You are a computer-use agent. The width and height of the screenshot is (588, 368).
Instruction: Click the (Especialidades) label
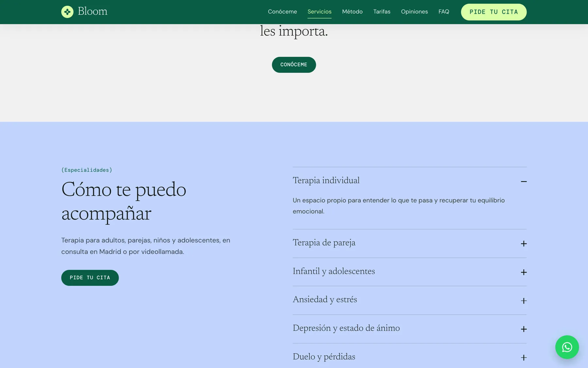tap(87, 170)
